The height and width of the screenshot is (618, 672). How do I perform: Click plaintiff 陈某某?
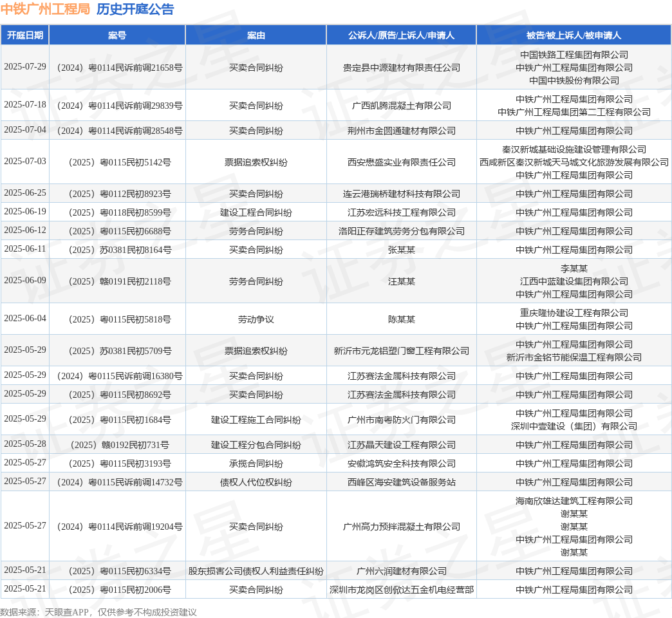pyautogui.click(x=401, y=319)
